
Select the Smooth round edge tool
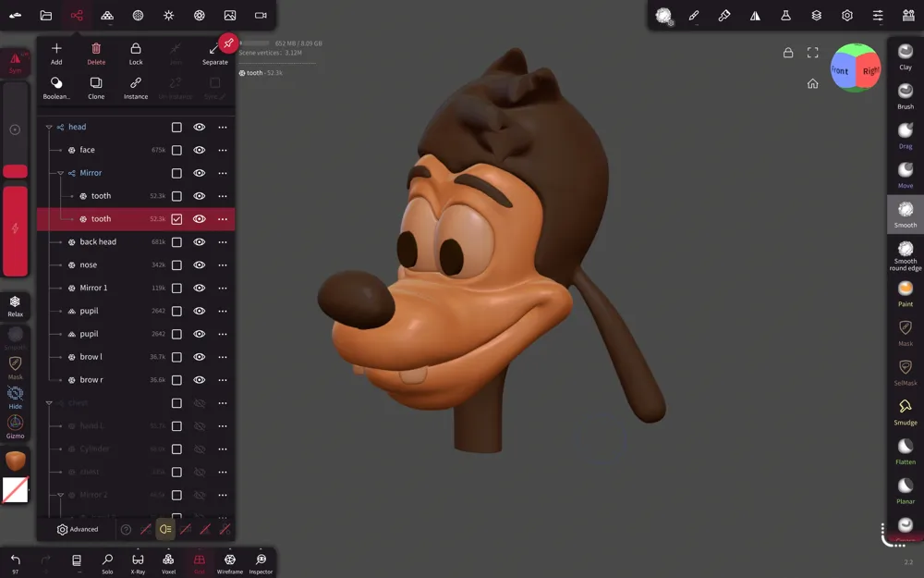[x=906, y=255]
